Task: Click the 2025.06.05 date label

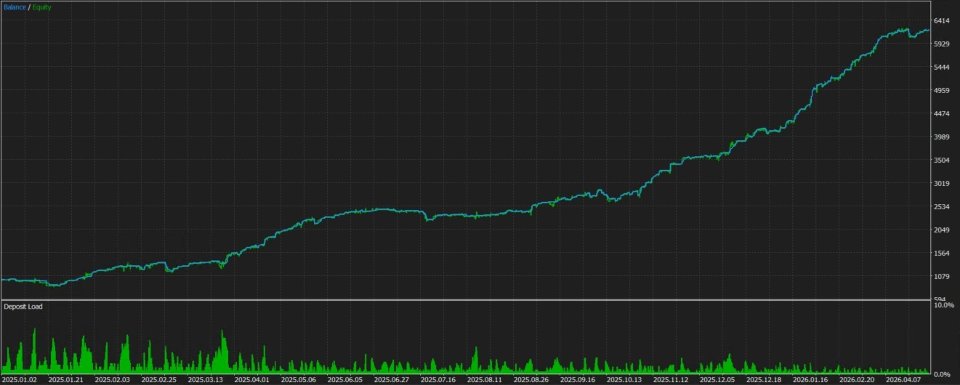Action: click(345, 380)
